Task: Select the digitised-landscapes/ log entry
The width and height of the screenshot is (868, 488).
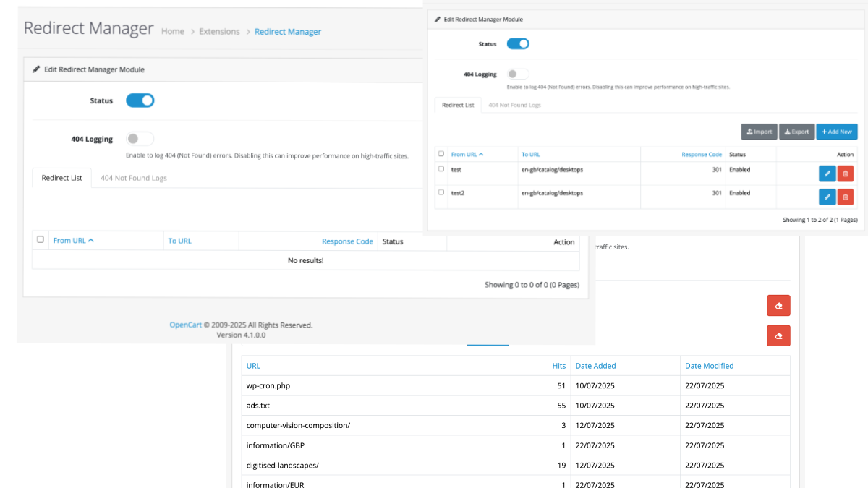Action: click(x=283, y=465)
